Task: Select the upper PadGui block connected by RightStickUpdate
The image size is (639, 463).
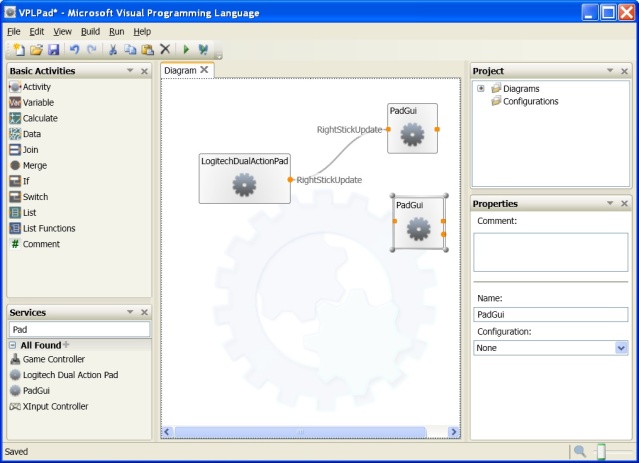Action: [412, 128]
